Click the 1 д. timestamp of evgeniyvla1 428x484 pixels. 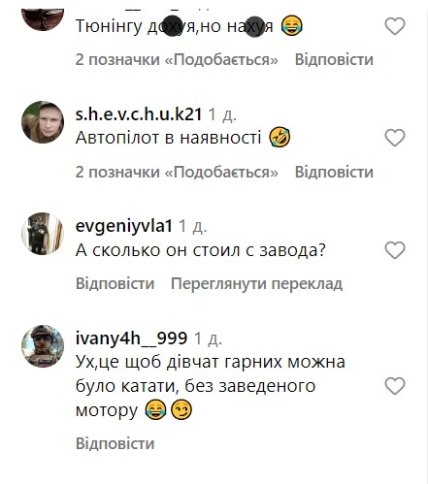pyautogui.click(x=193, y=227)
